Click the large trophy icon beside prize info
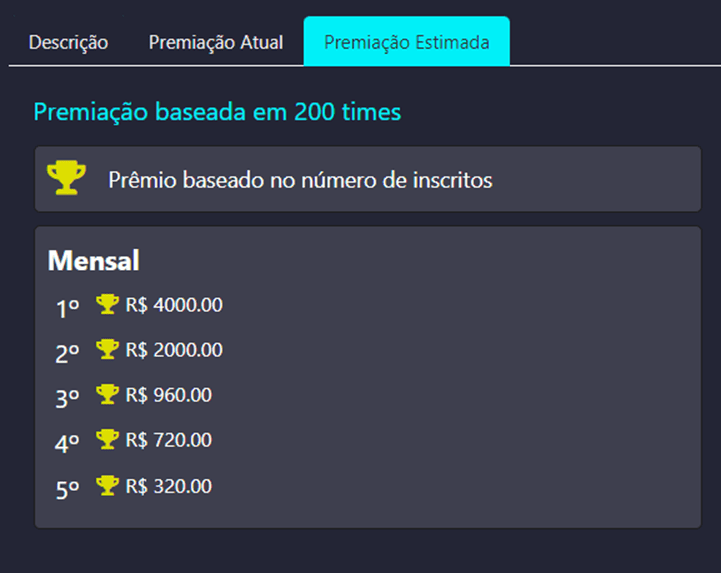This screenshot has width=721, height=573. pos(67,178)
